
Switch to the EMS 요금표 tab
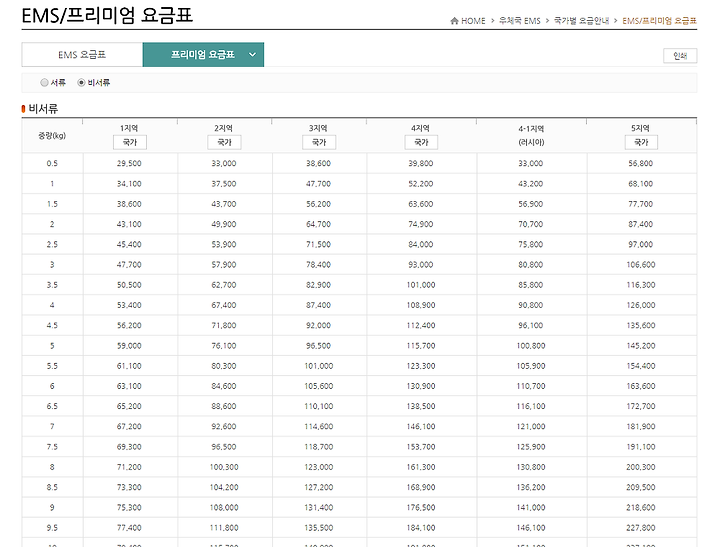pos(82,55)
